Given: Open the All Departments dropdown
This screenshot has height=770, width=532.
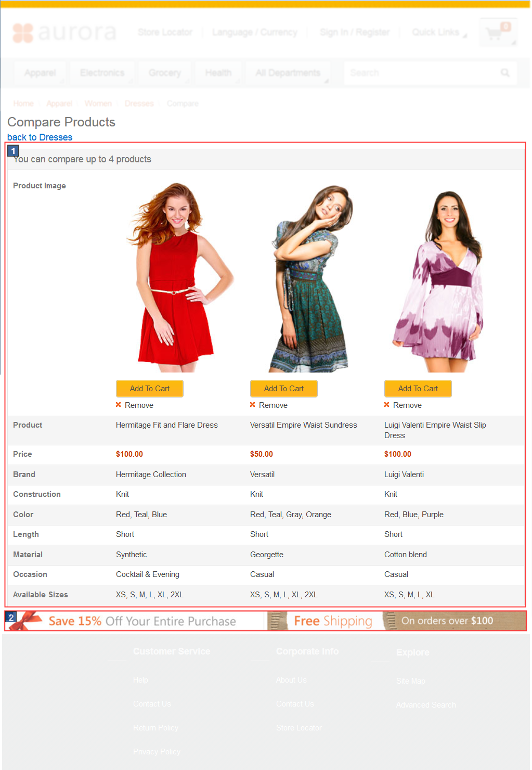Looking at the screenshot, I should coord(288,73).
